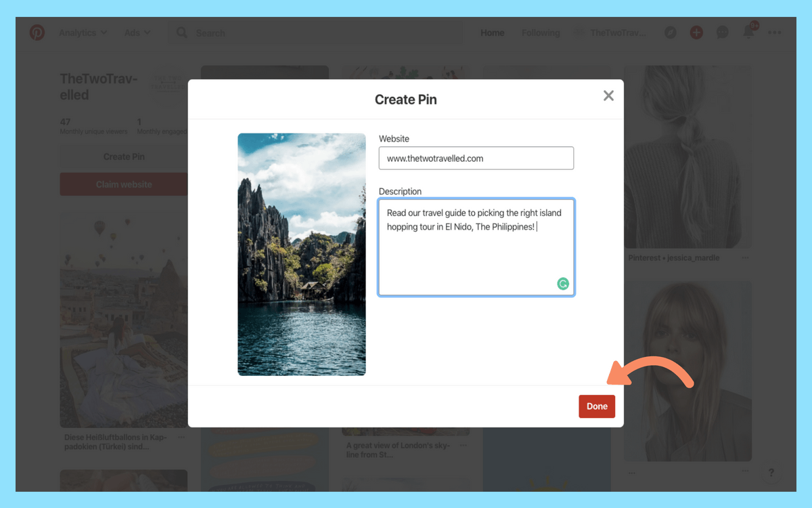
Task: Open the three-dot more options menu
Action: [775, 33]
